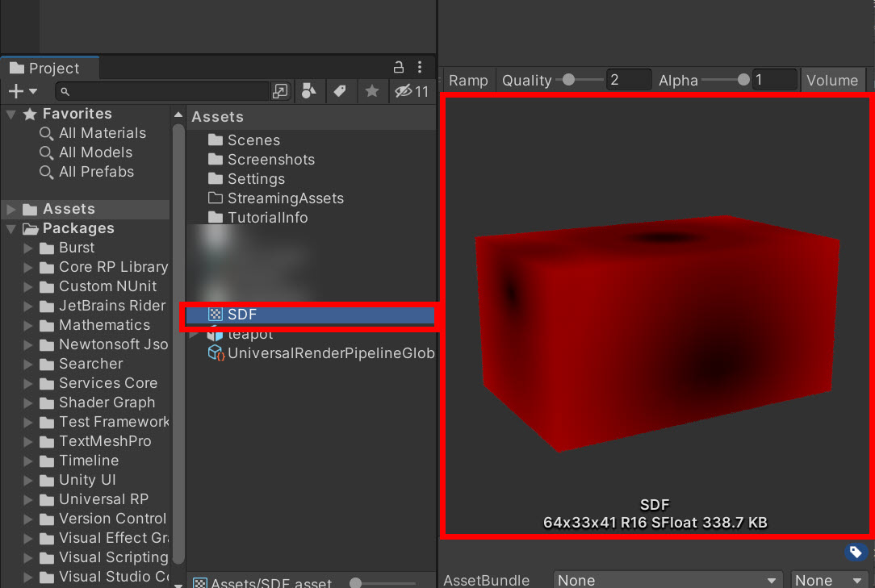Click the search by type icon

click(308, 91)
